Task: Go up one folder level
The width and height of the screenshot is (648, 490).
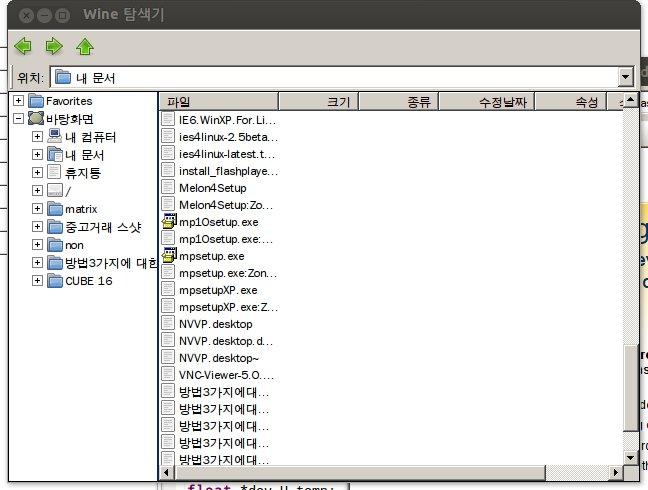Action: click(x=85, y=46)
